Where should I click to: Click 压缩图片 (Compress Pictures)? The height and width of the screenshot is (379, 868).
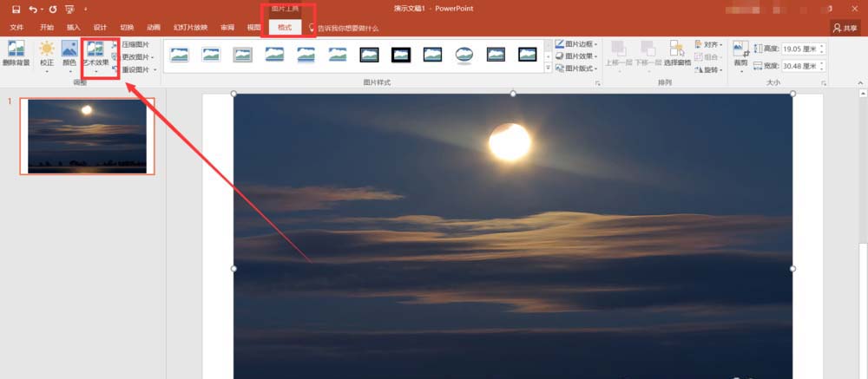134,44
